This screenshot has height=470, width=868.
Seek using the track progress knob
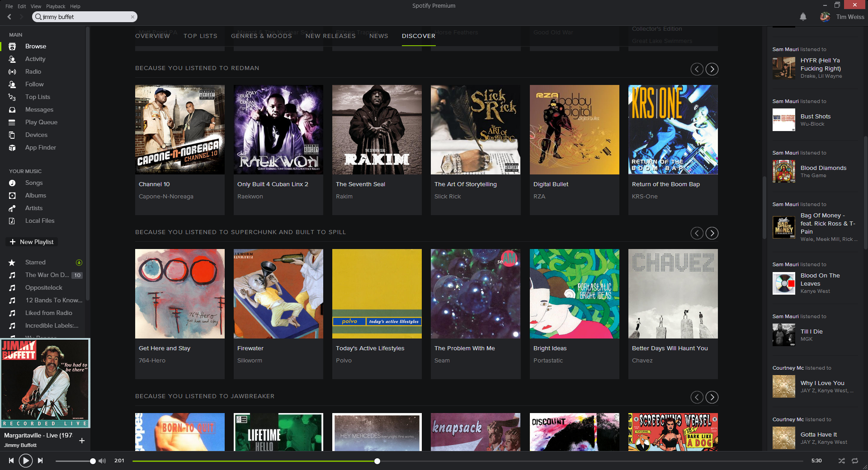377,461
